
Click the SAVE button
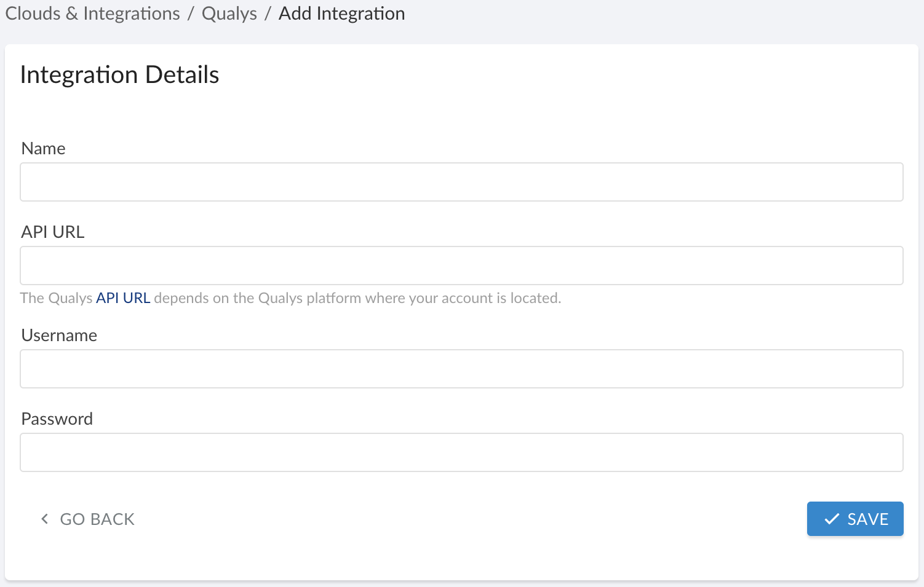tap(855, 519)
